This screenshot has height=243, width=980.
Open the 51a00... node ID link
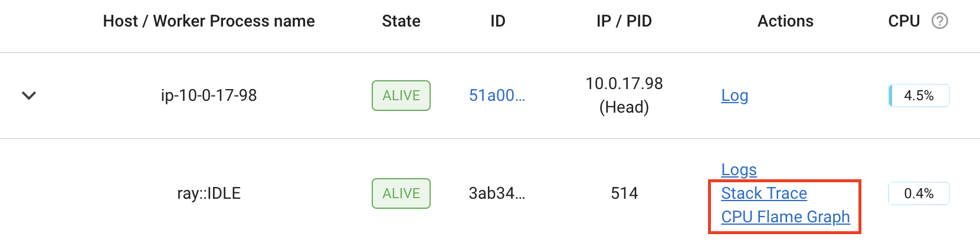[497, 96]
